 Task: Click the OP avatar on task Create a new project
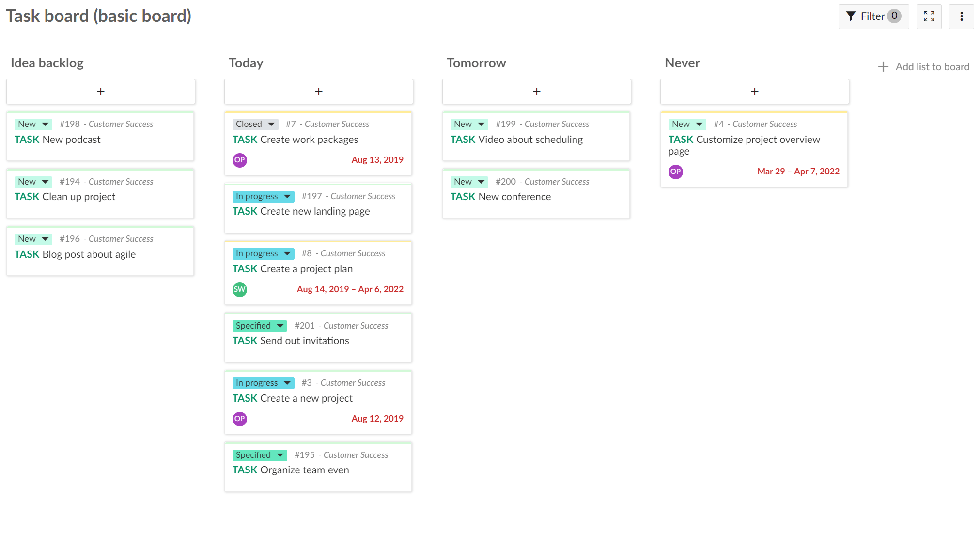240,418
